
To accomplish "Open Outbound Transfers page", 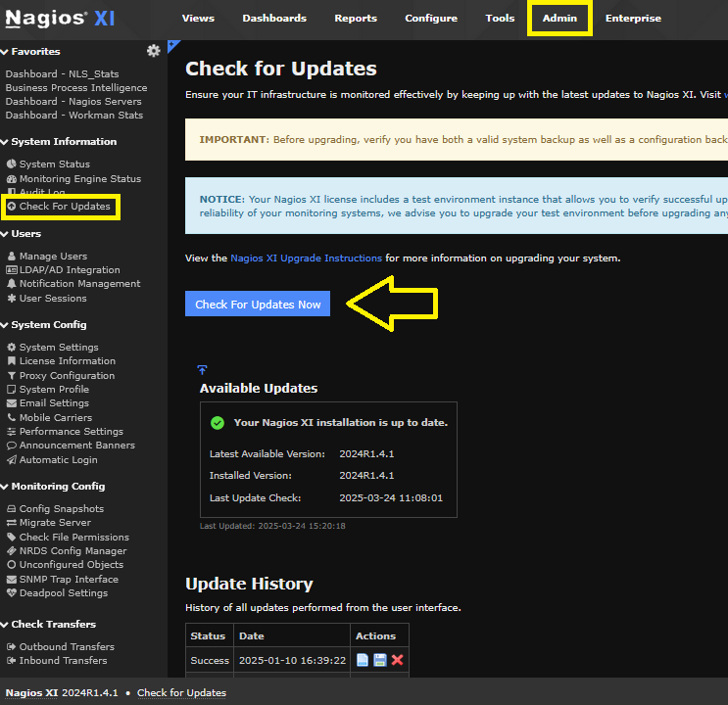I will [67, 646].
